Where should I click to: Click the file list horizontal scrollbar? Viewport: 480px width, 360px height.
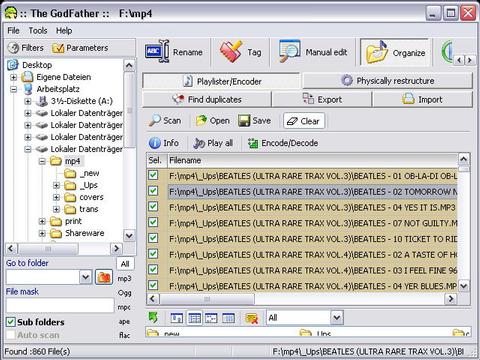(x=301, y=299)
